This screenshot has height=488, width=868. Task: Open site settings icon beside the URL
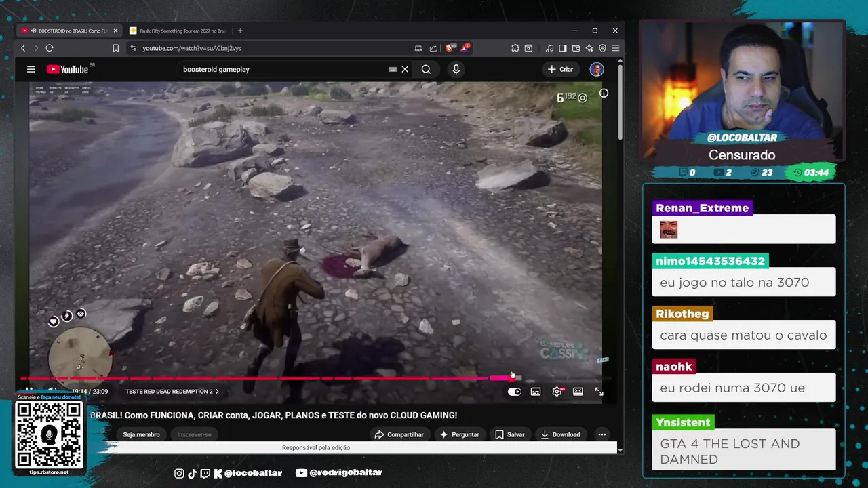[x=133, y=48]
